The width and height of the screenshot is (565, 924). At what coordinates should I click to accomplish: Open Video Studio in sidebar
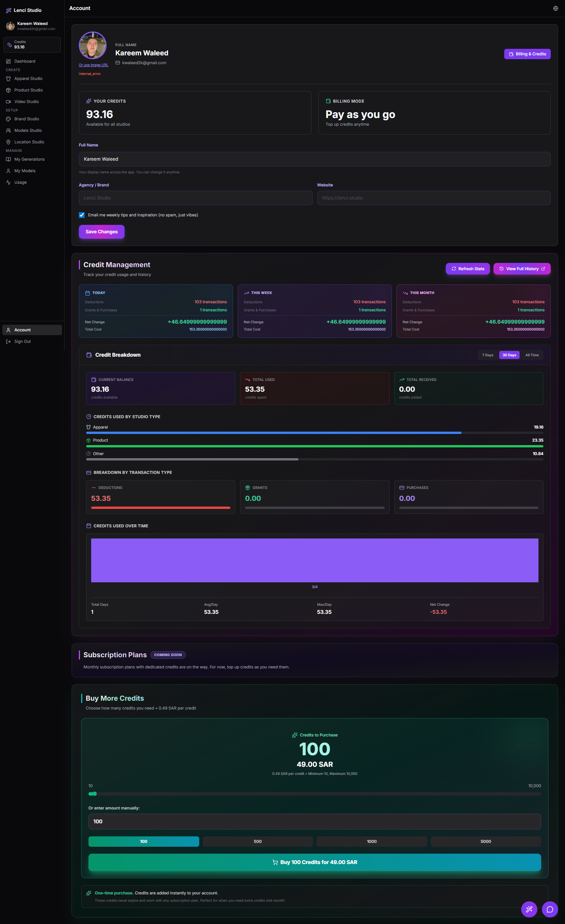(x=26, y=101)
